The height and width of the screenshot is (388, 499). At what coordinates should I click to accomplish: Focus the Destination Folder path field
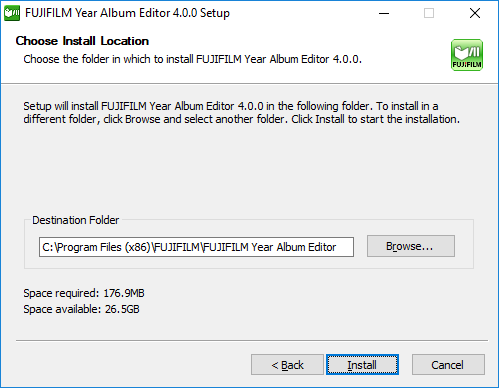coord(196,247)
